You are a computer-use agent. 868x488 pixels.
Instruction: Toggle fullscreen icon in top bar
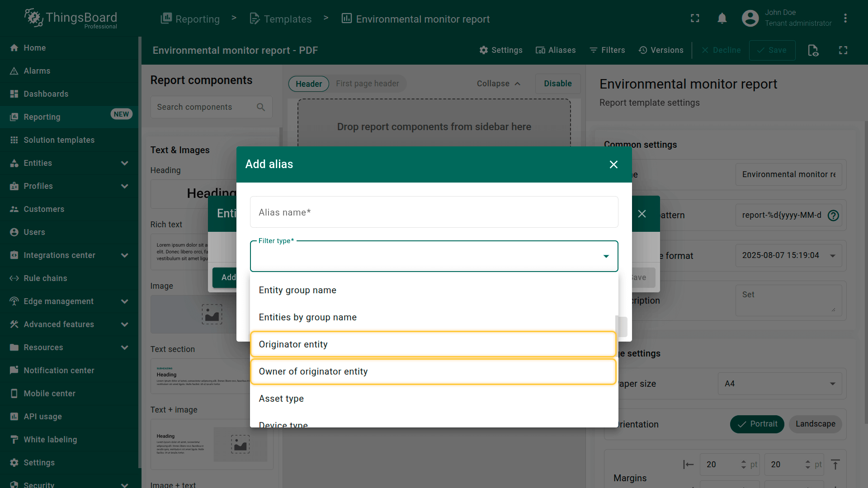tap(695, 19)
